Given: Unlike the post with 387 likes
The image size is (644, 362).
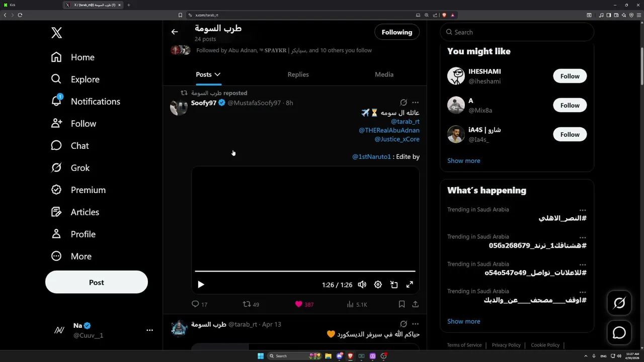Looking at the screenshot, I should 304,304.
